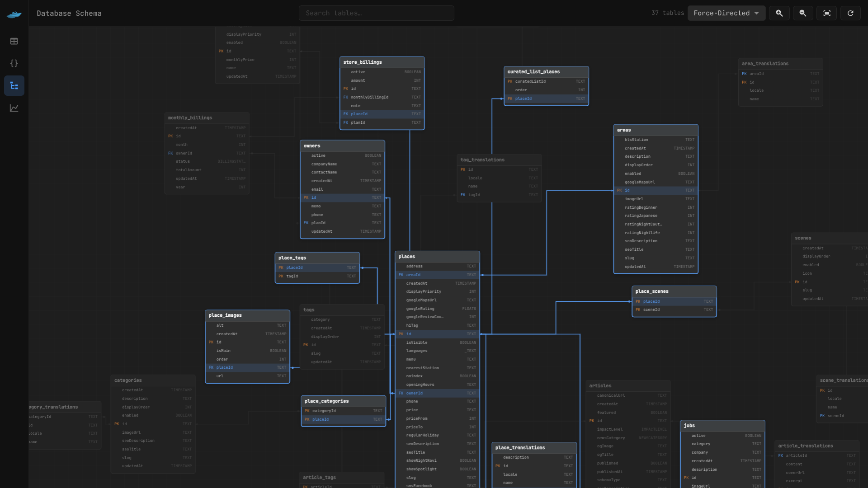This screenshot has height=488, width=868.
Task: Click the fit to screen button
Action: point(827,13)
